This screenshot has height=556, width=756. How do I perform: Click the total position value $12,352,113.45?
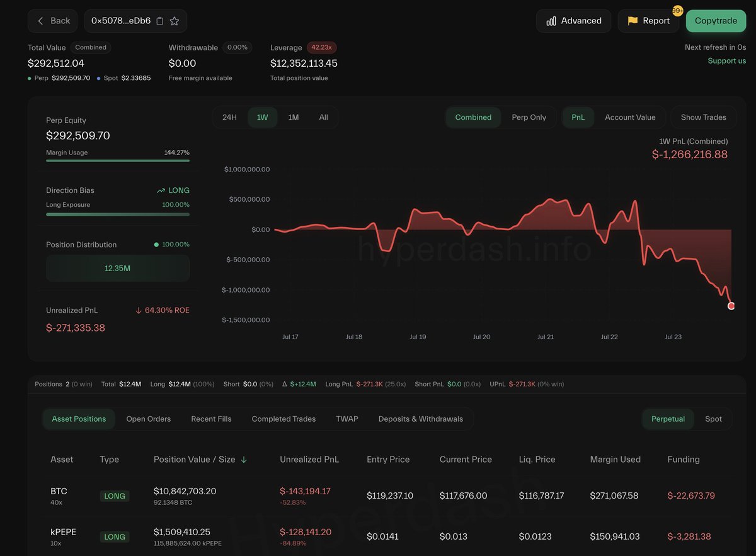(304, 63)
